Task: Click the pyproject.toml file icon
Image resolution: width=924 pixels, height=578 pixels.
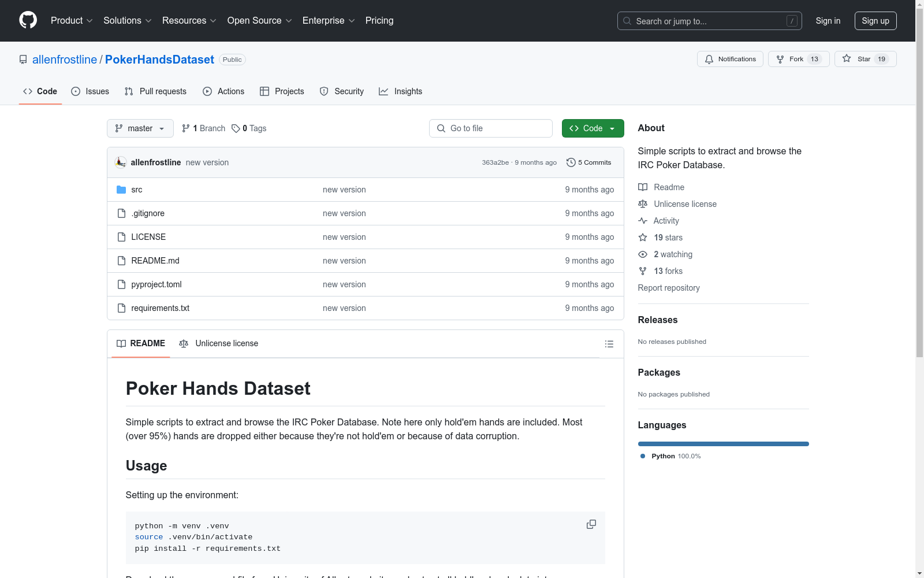Action: tap(121, 284)
